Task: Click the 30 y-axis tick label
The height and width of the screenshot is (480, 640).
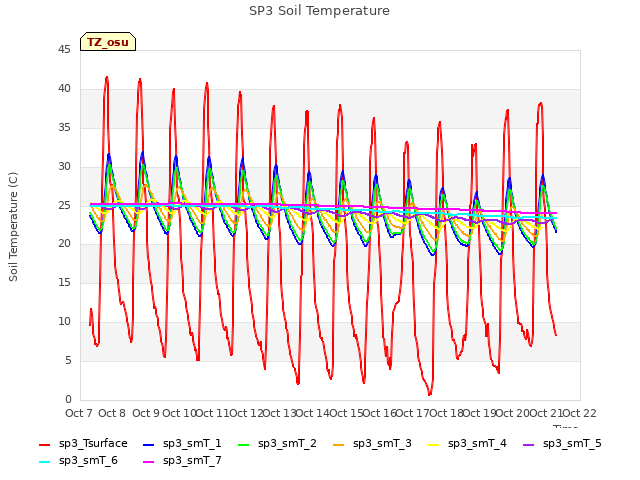Action: click(64, 167)
